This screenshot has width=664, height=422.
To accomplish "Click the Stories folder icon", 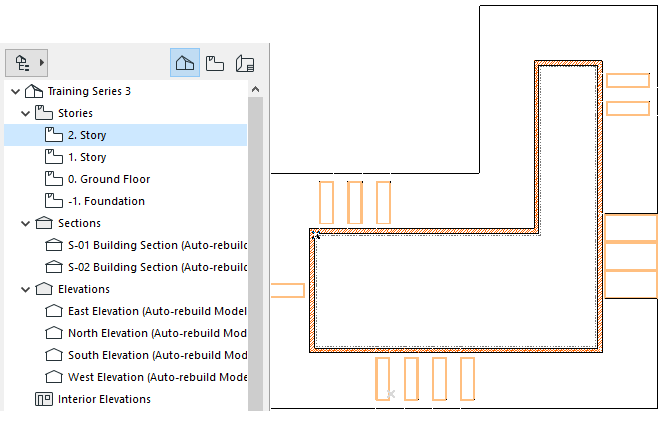I will click(x=44, y=113).
